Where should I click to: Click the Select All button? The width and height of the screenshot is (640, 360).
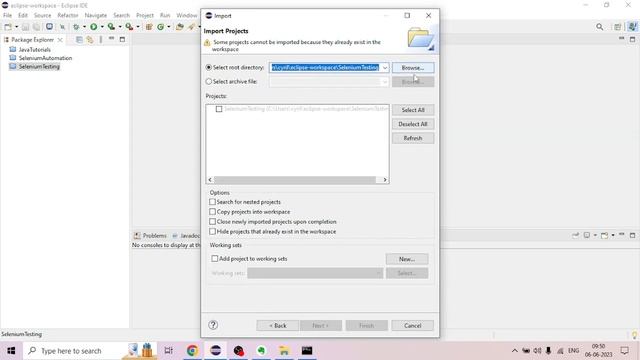tap(413, 110)
